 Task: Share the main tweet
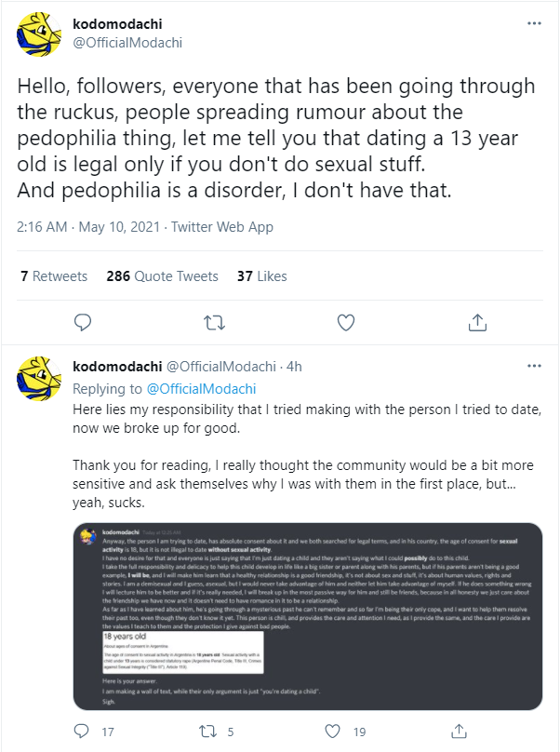[477, 322]
